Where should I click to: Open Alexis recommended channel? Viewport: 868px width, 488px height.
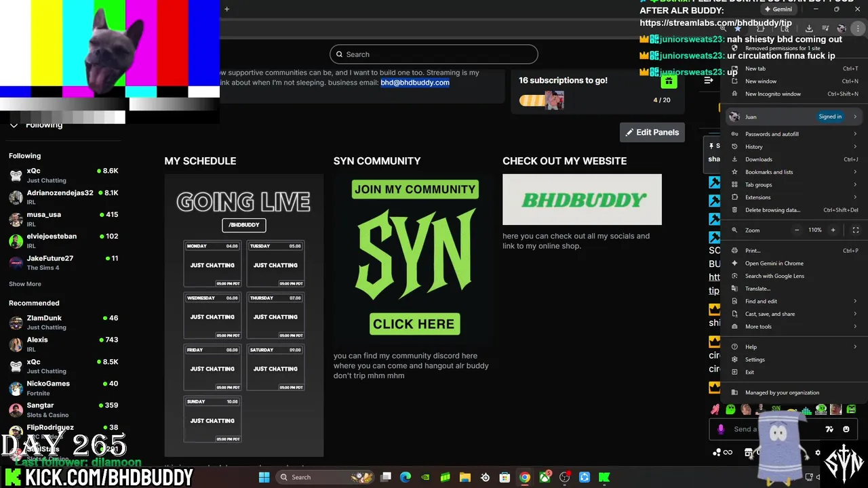coord(64,344)
